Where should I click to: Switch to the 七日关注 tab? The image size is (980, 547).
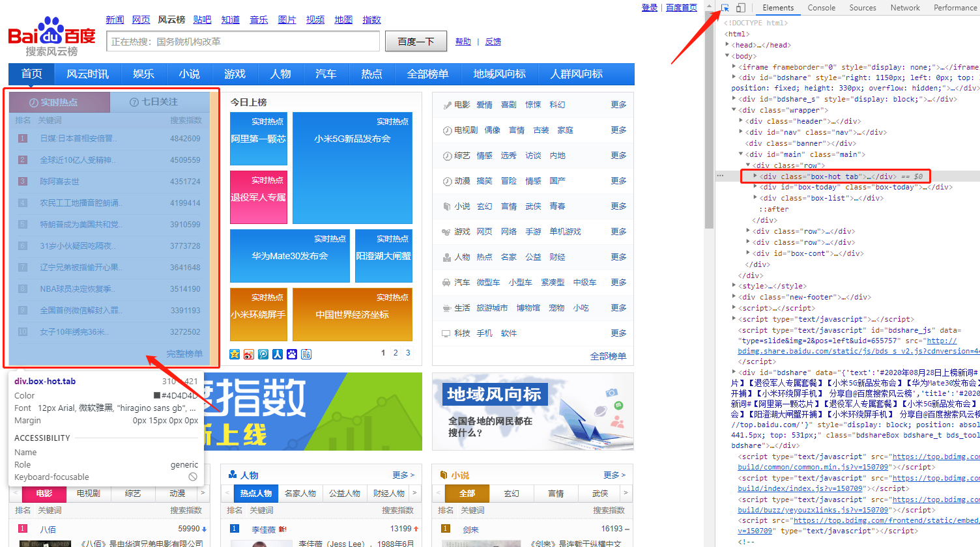click(x=160, y=102)
